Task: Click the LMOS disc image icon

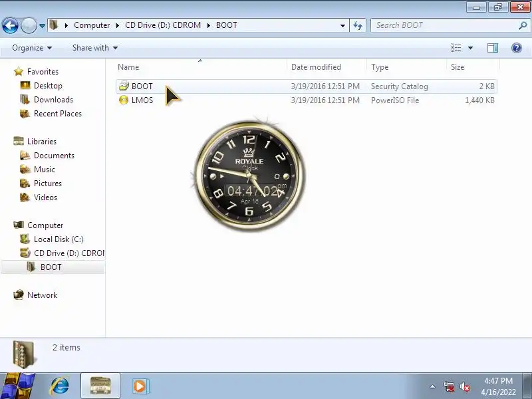Action: point(124,100)
